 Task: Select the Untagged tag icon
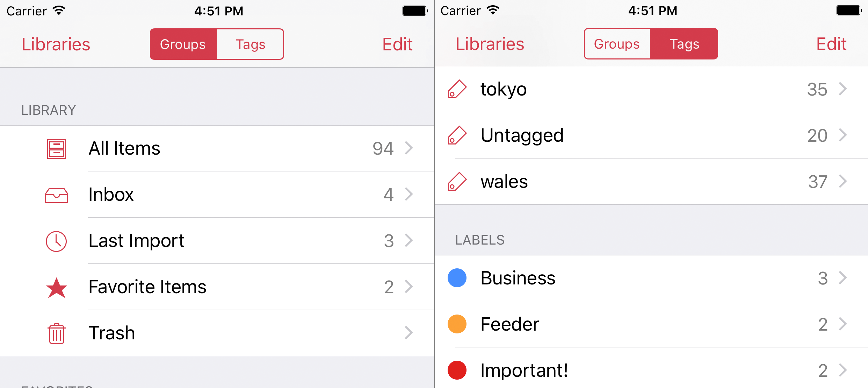[x=457, y=135]
